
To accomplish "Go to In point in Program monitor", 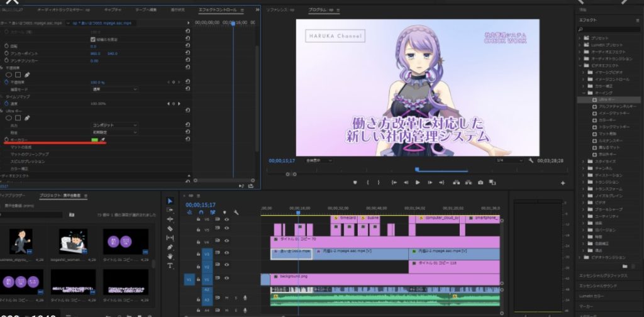I will [394, 183].
